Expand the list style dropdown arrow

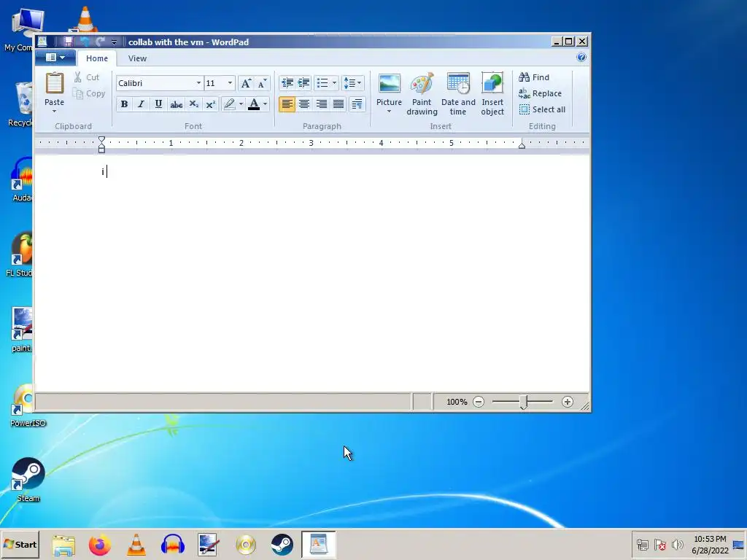coord(334,83)
